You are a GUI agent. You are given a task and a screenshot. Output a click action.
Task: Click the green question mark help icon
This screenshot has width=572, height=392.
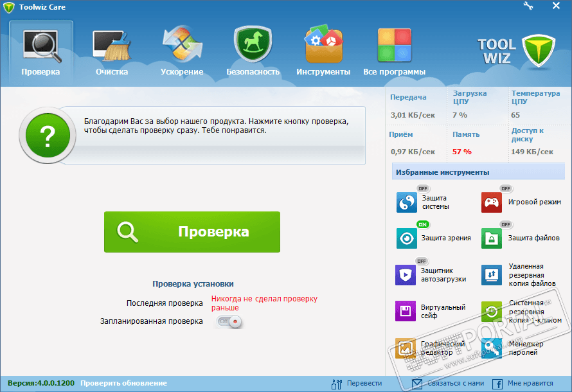point(48,136)
